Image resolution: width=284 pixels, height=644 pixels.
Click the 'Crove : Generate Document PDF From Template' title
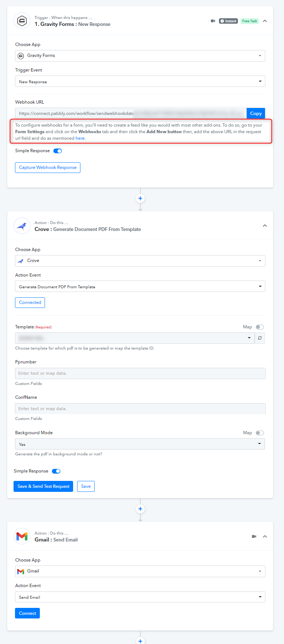point(88,230)
